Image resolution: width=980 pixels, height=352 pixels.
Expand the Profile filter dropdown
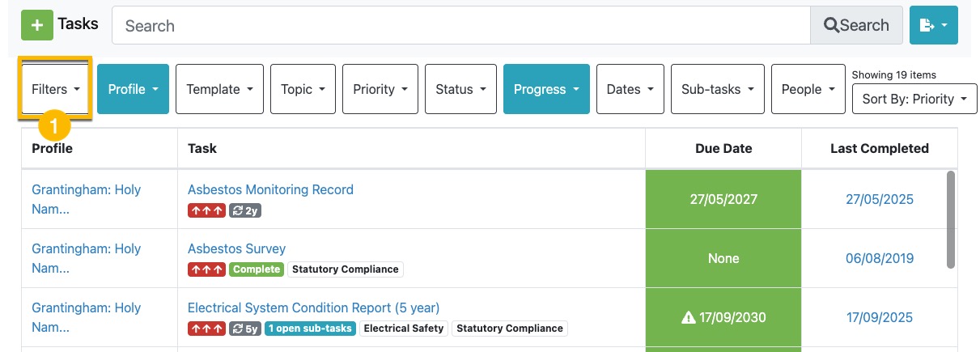click(x=133, y=89)
